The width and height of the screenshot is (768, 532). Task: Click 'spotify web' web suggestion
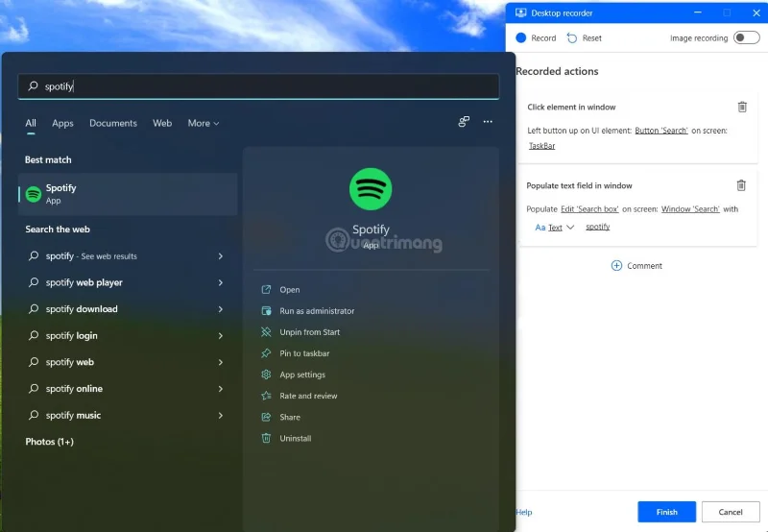[x=69, y=362]
